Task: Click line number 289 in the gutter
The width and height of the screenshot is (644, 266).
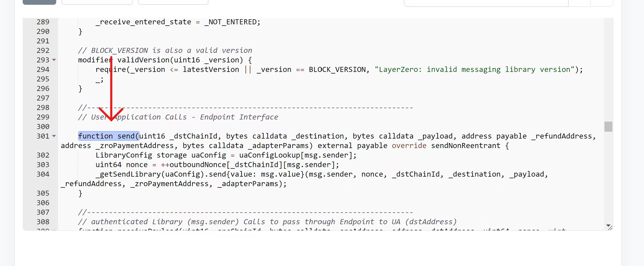Action: pyautogui.click(x=43, y=22)
